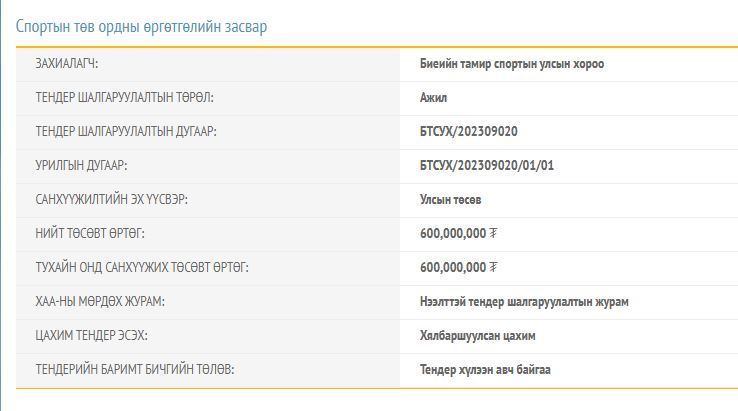Select 'Нээлттэй тендер шалгаруулалтын журам' value
This screenshot has width=738, height=411.
(x=524, y=302)
